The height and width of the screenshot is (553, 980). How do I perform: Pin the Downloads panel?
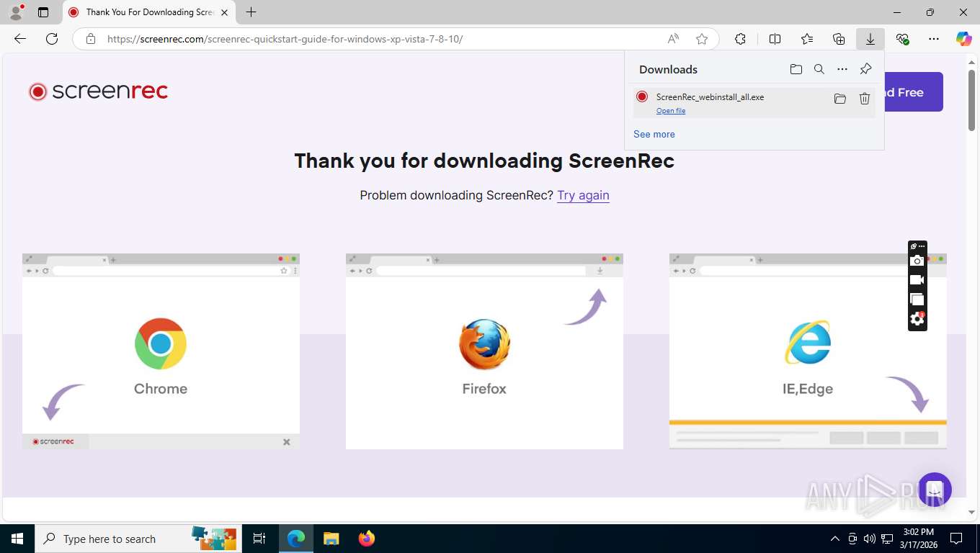point(865,69)
